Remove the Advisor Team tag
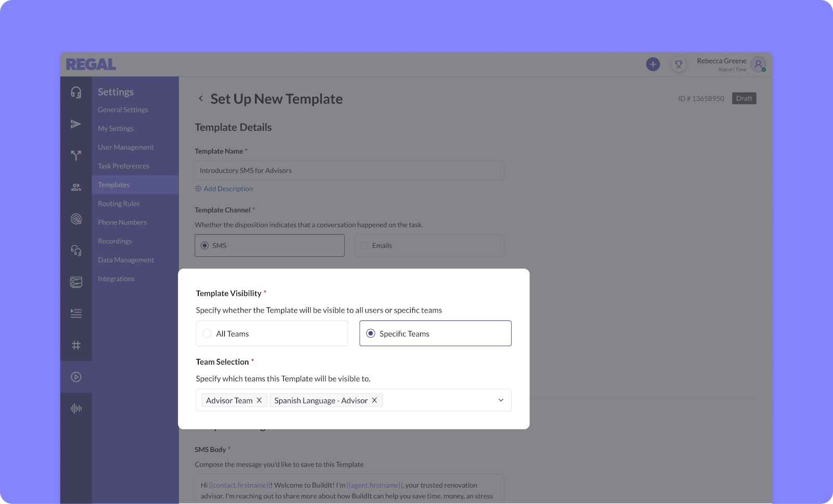This screenshot has height=504, width=833. 259,400
